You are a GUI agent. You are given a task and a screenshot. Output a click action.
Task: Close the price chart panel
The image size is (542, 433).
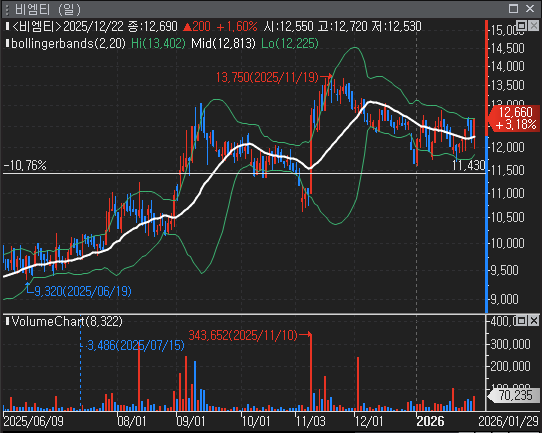click(x=534, y=25)
